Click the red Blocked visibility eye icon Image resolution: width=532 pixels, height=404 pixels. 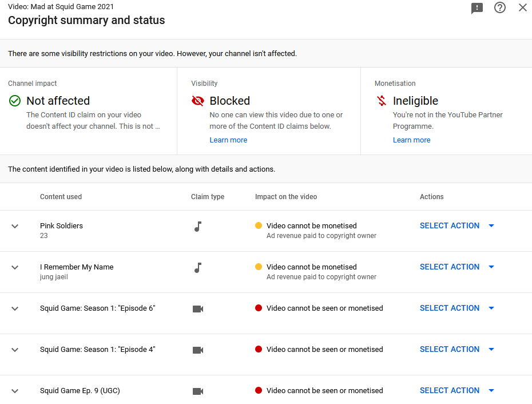tap(198, 101)
